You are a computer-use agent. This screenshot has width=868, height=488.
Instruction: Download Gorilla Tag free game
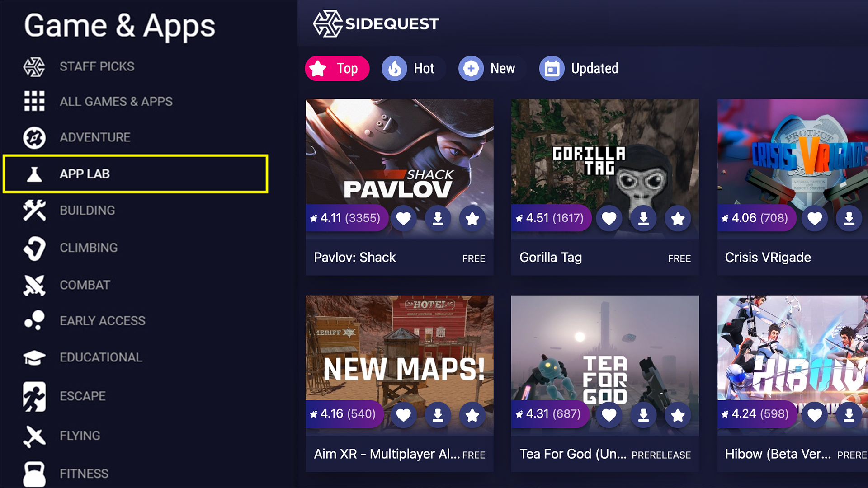click(643, 217)
